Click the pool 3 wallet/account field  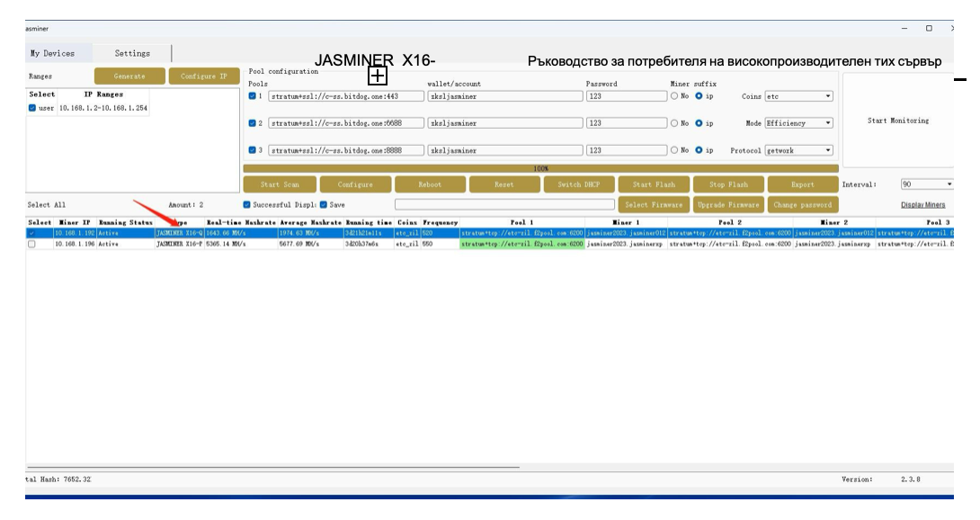pyautogui.click(x=505, y=150)
